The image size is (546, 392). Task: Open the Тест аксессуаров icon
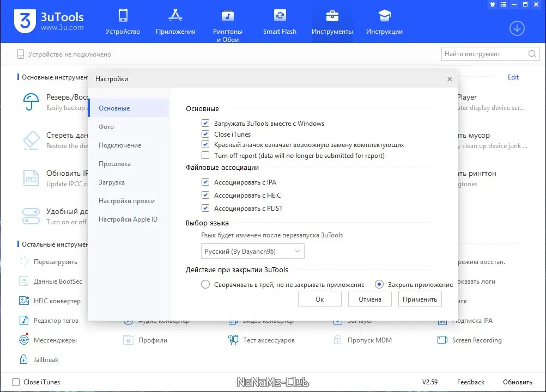[233, 340]
